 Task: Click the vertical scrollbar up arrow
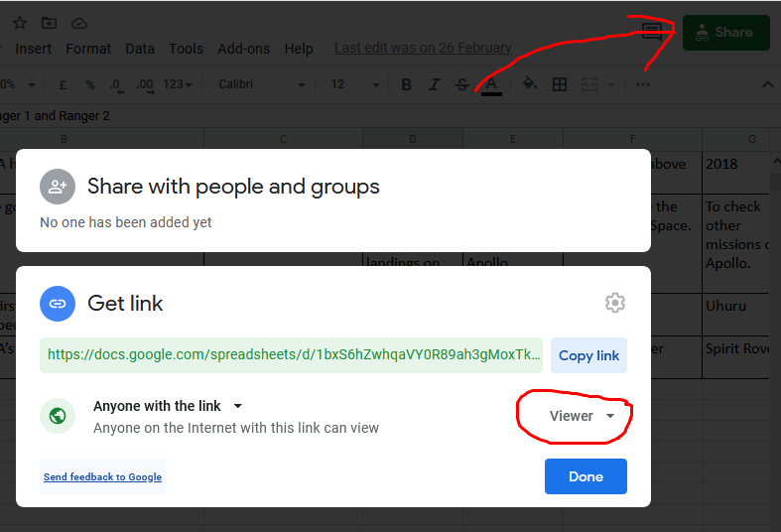click(x=776, y=162)
